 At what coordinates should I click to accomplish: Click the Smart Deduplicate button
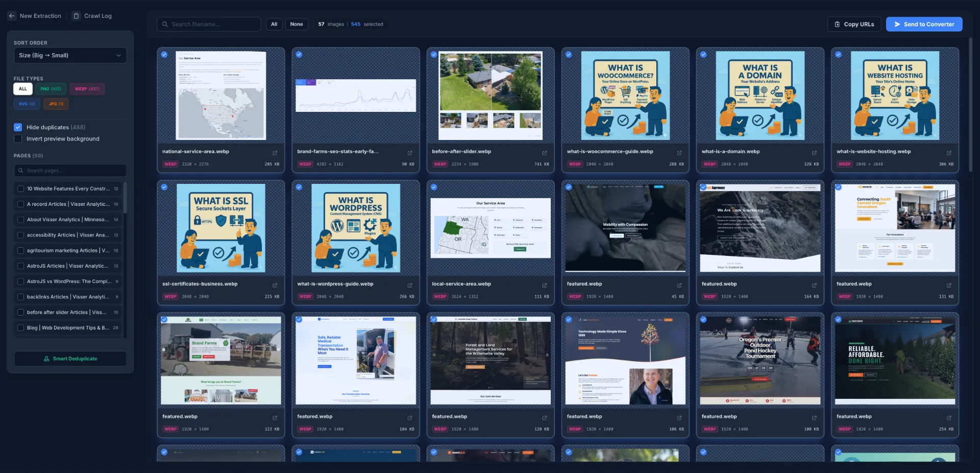[70, 359]
